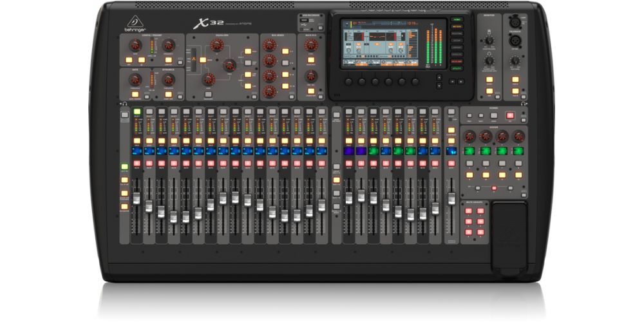Click the Ext Mic XLR input in Talkback
Viewport: 644px width, 322px height.
[515, 41]
